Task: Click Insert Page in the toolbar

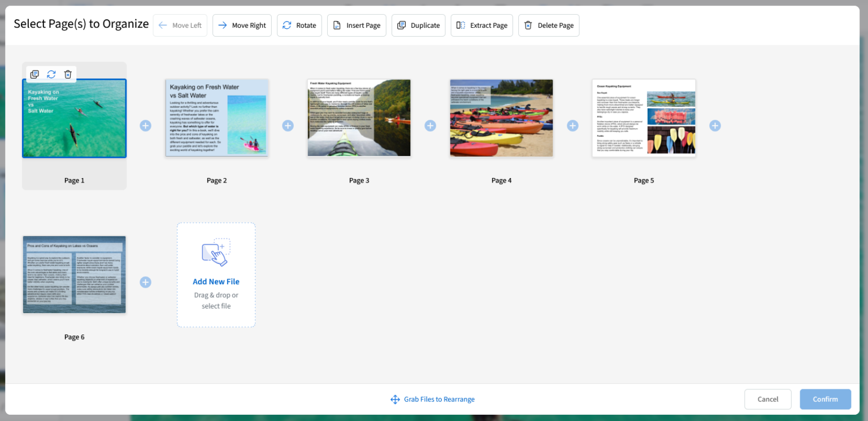Action: coord(357,25)
